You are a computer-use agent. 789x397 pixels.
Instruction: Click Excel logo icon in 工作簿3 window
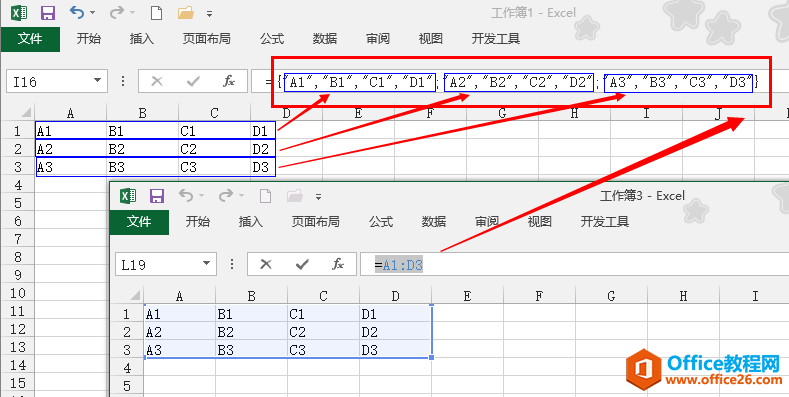pos(128,196)
